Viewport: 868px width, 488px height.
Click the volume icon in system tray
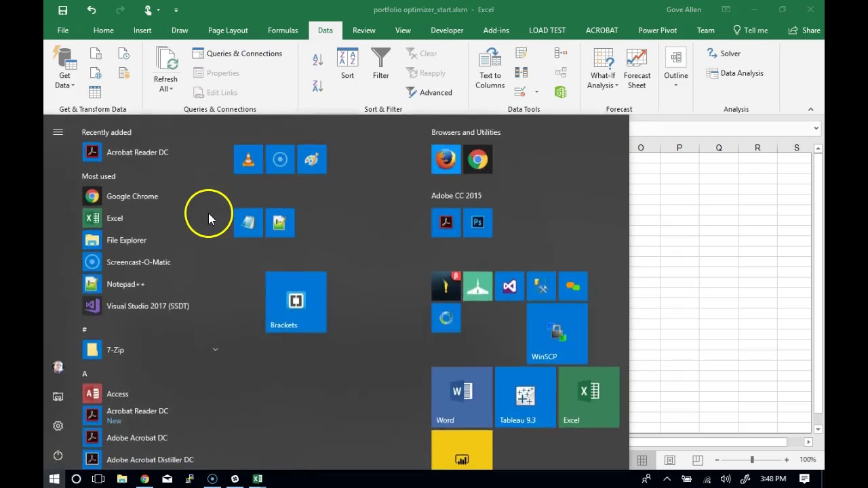(726, 479)
